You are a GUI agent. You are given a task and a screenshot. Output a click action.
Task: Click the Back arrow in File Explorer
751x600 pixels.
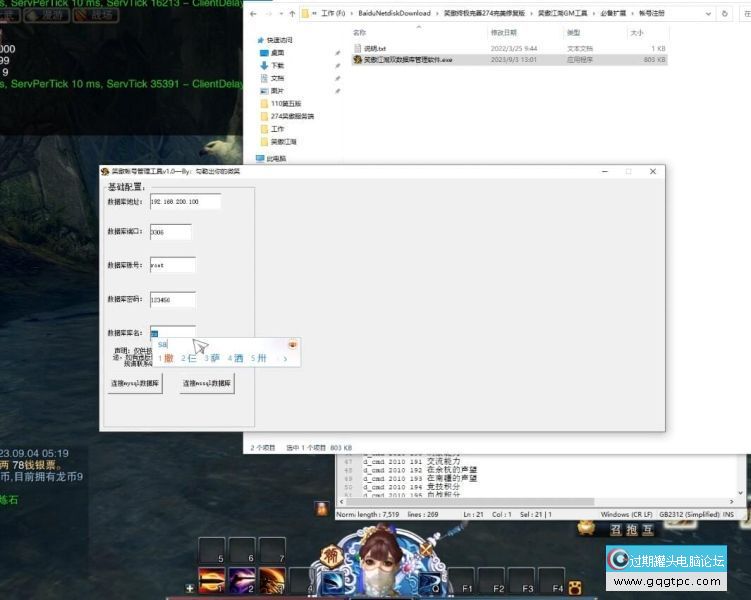coord(253,14)
